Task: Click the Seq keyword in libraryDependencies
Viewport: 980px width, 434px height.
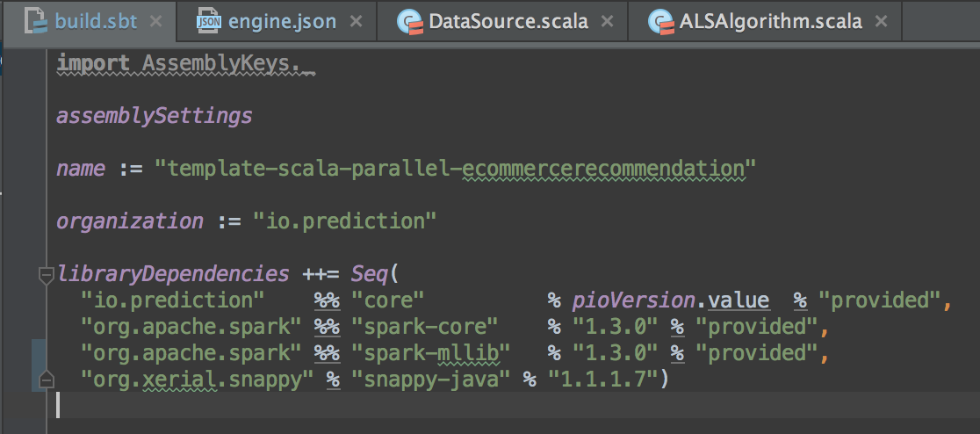Action: [370, 273]
